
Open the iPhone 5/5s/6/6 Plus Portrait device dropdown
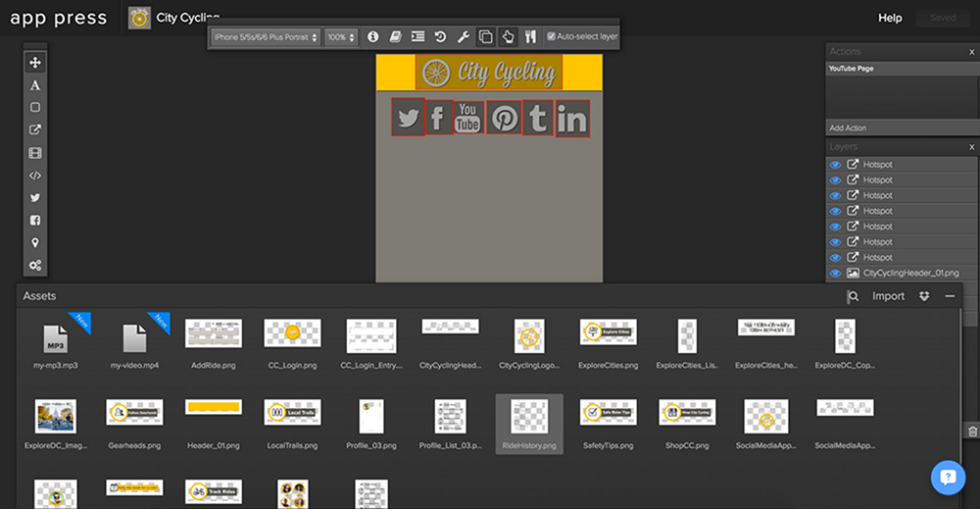pos(266,37)
